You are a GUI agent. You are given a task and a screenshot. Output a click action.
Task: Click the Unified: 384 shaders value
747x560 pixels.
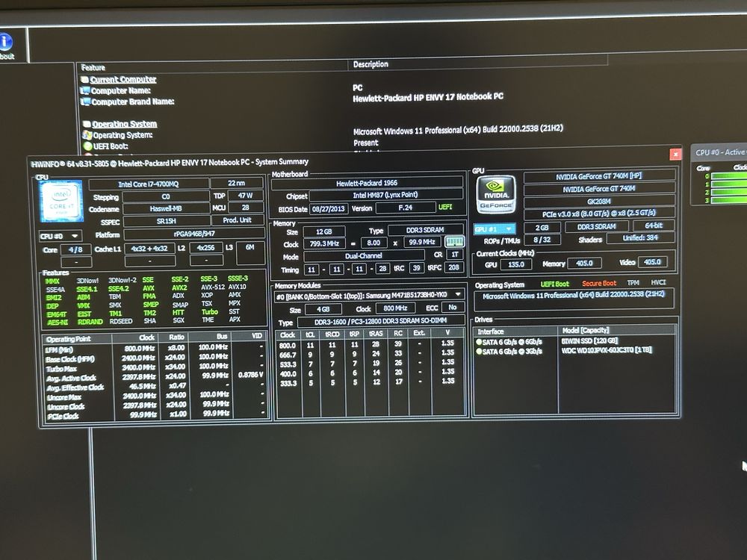[x=640, y=237]
